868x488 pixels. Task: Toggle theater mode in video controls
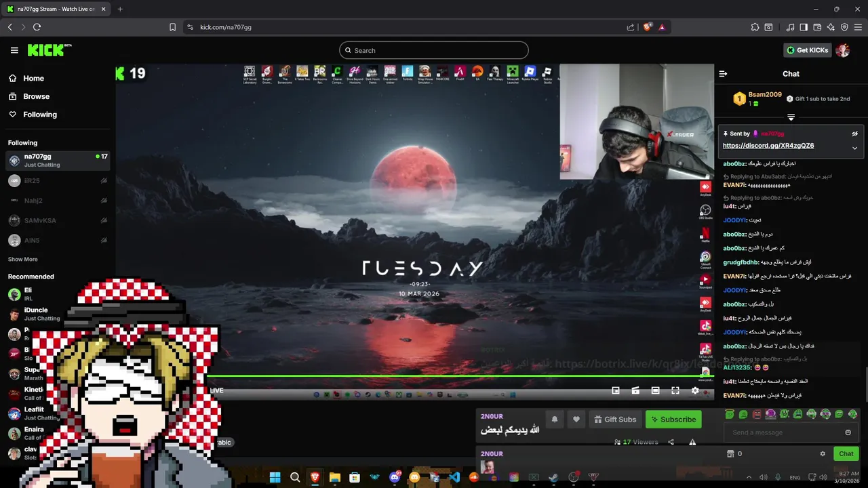point(655,390)
